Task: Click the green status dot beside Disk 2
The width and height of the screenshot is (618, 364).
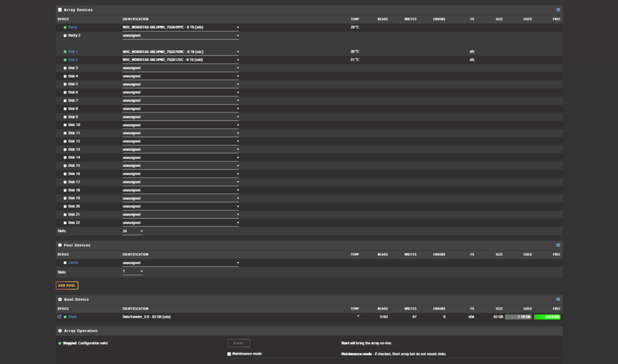Action: tap(65, 60)
